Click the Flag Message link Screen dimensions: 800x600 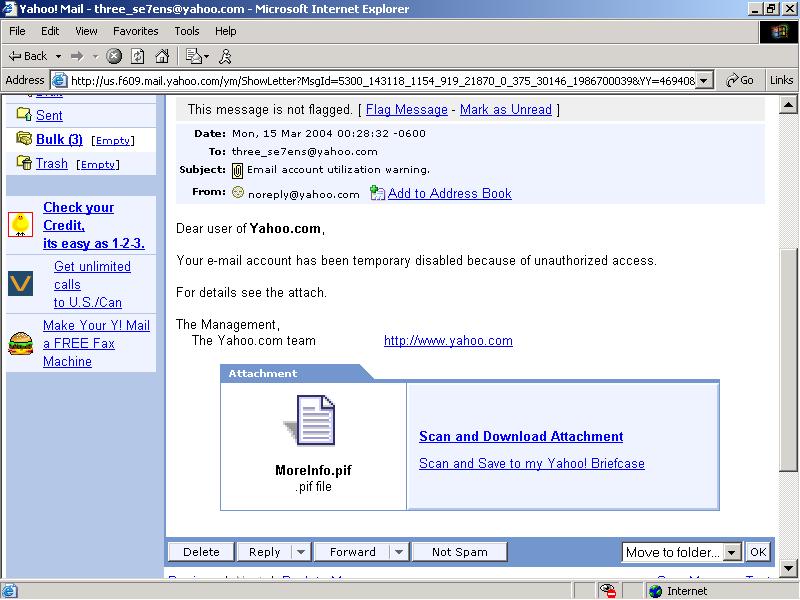coord(406,110)
